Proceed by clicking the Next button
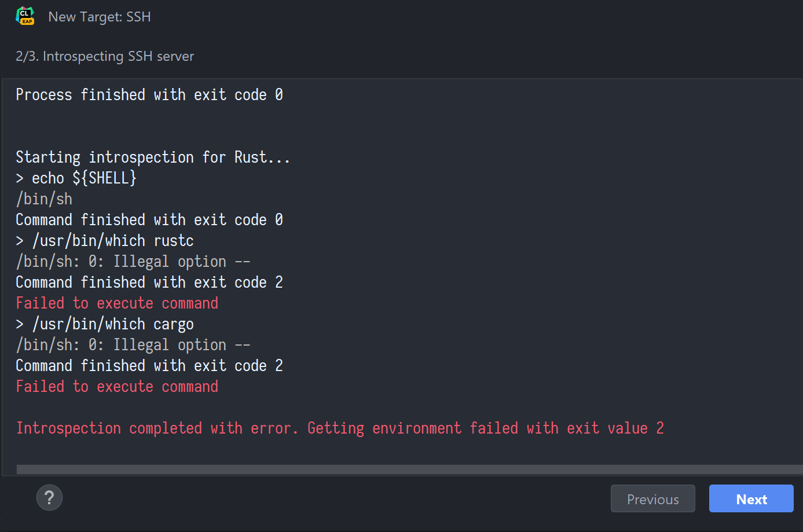Viewport: 803px width, 532px height. tap(751, 498)
